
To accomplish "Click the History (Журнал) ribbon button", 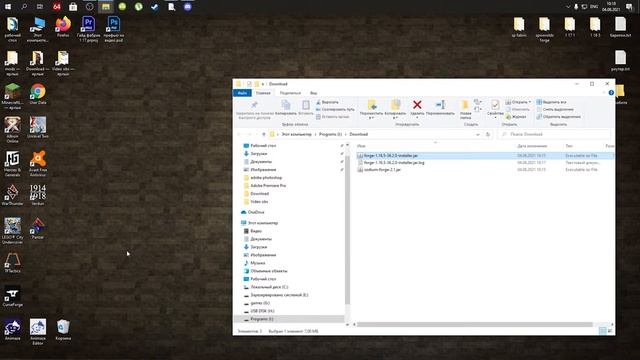I will pyautogui.click(x=516, y=117).
